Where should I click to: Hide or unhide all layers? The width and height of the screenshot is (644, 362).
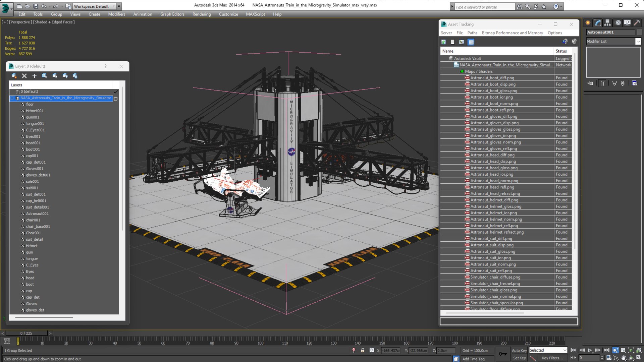[x=65, y=76]
